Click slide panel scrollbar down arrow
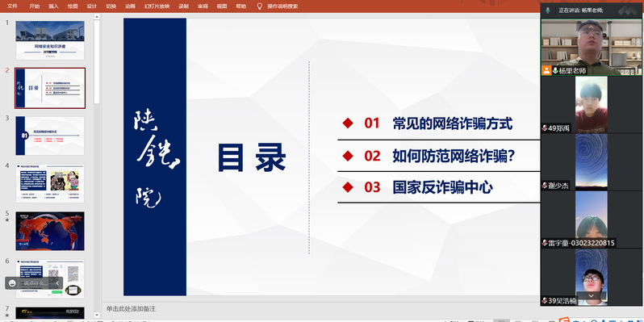The width and height of the screenshot is (644, 322). tap(97, 316)
